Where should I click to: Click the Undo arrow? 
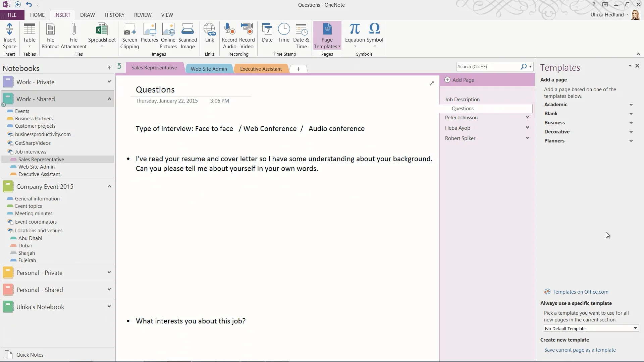tap(29, 4)
